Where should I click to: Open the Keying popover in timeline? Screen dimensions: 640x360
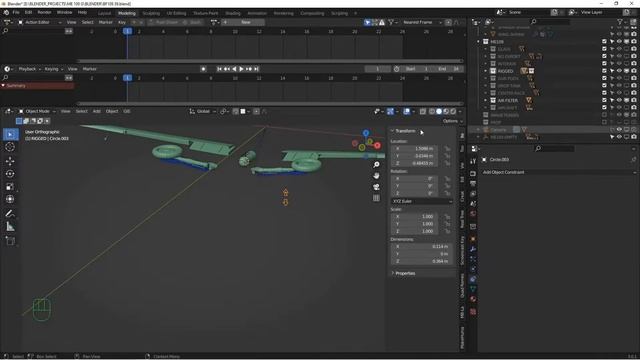tap(53, 69)
